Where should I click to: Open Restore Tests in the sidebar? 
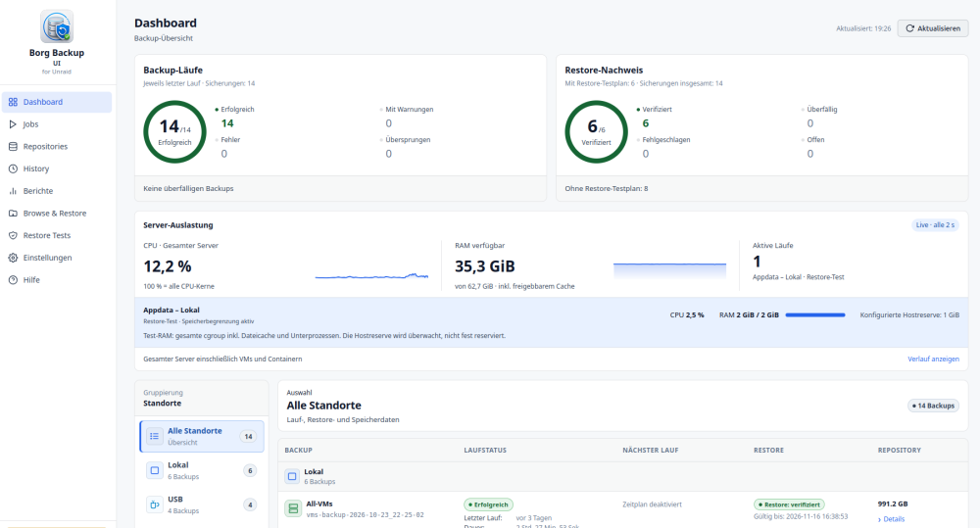[57, 235]
